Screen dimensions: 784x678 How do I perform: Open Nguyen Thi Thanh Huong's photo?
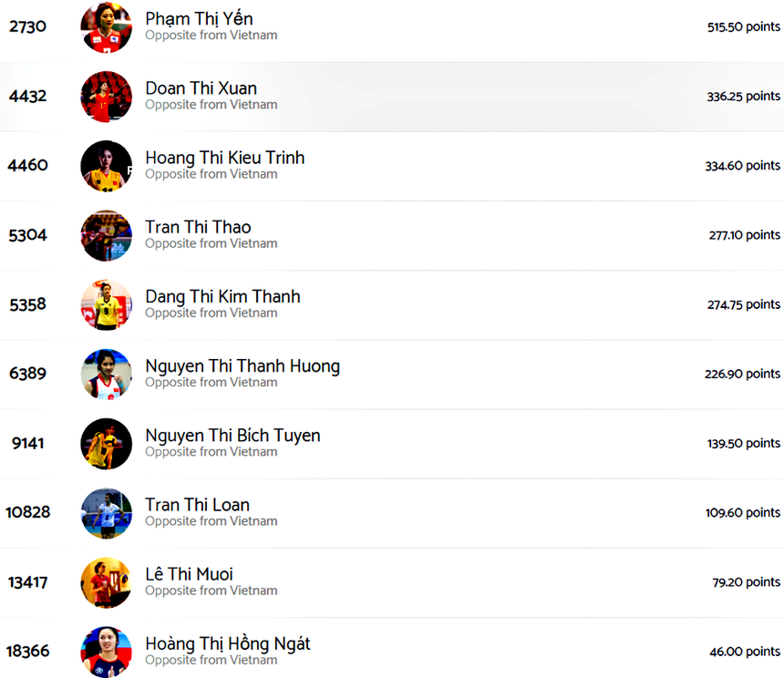106,374
